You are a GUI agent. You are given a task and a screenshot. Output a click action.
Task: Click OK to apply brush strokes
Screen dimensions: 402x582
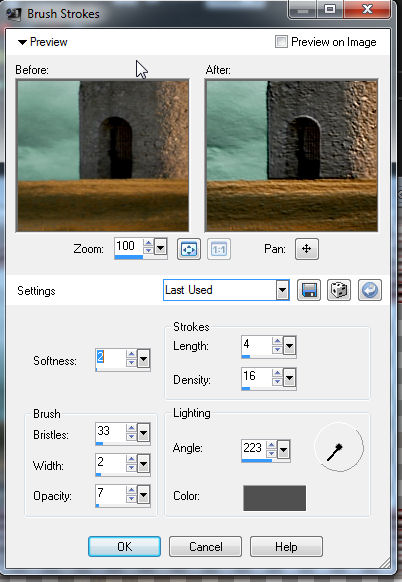(x=124, y=546)
